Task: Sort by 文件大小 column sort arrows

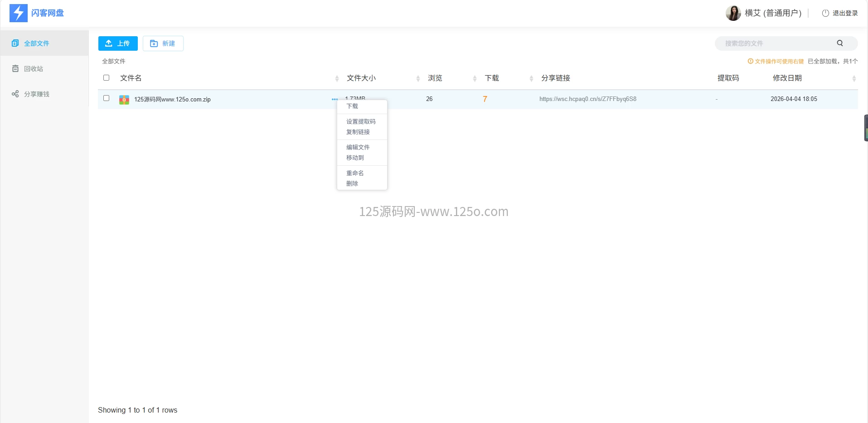Action: 418,79
